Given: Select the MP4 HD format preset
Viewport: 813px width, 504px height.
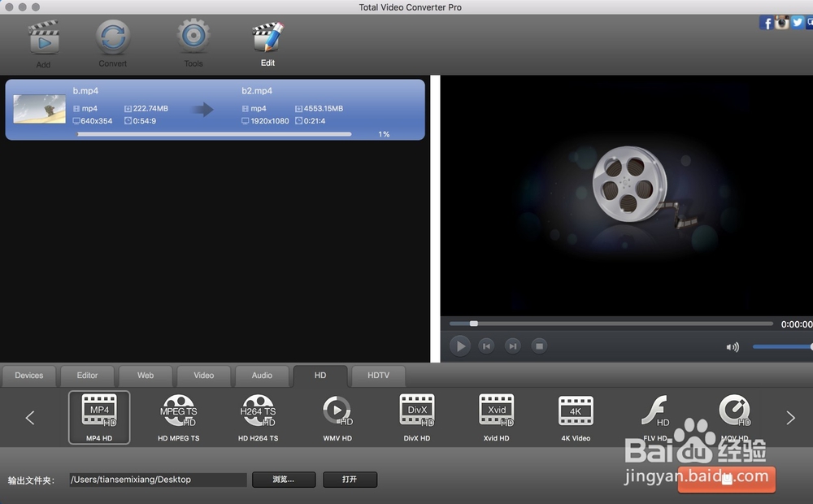Looking at the screenshot, I should click(x=99, y=417).
